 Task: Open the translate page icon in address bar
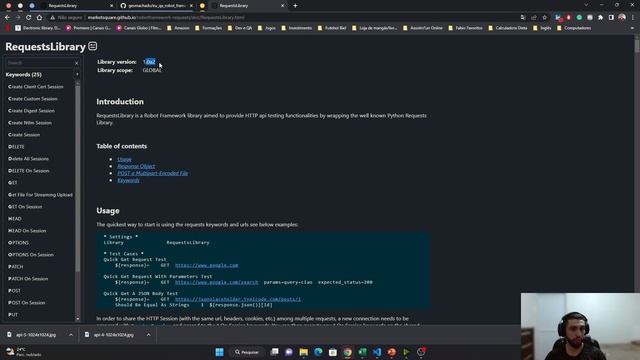point(523,18)
